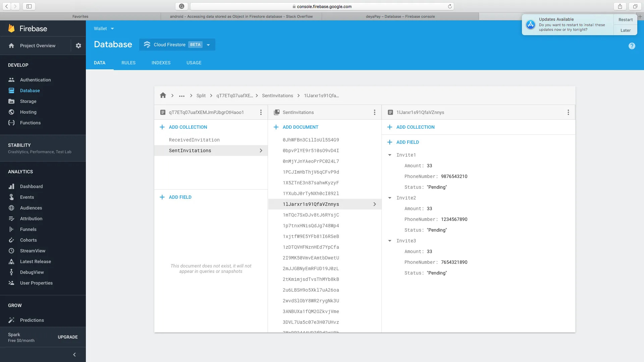Collapse sidebar with bottom arrow icon
Viewport: 644px width, 362px height.
[x=74, y=354]
